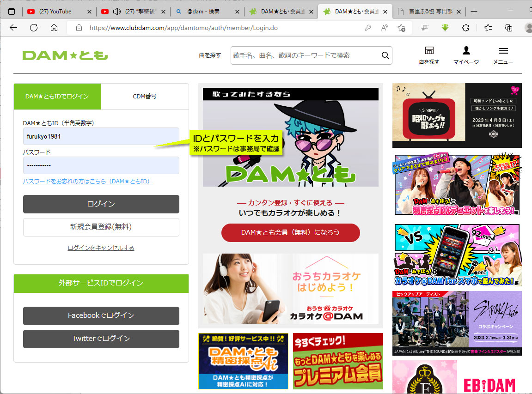Click the 曲を探す label
This screenshot has width=532, height=394.
pos(210,55)
